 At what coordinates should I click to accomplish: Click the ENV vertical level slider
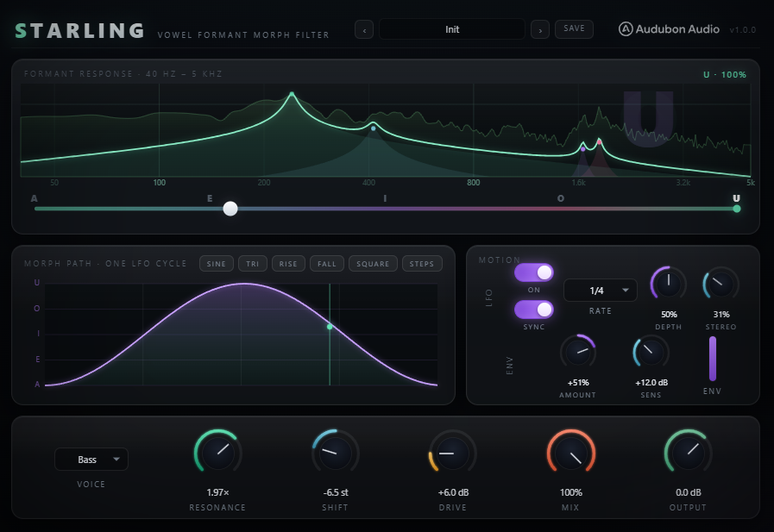712,359
